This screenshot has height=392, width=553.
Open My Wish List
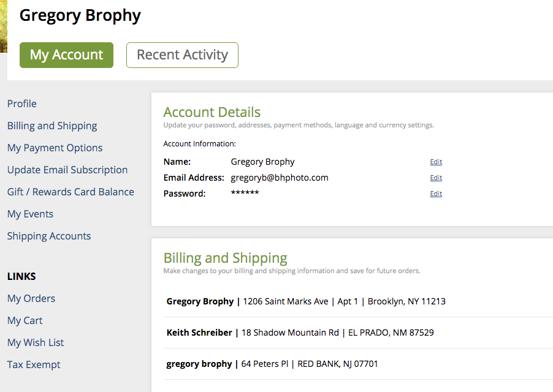(36, 342)
